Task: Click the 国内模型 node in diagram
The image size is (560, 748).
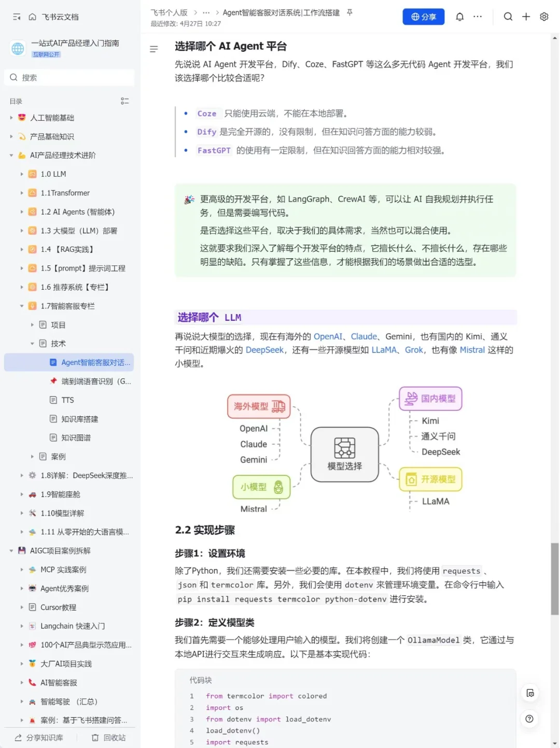Action: click(430, 398)
